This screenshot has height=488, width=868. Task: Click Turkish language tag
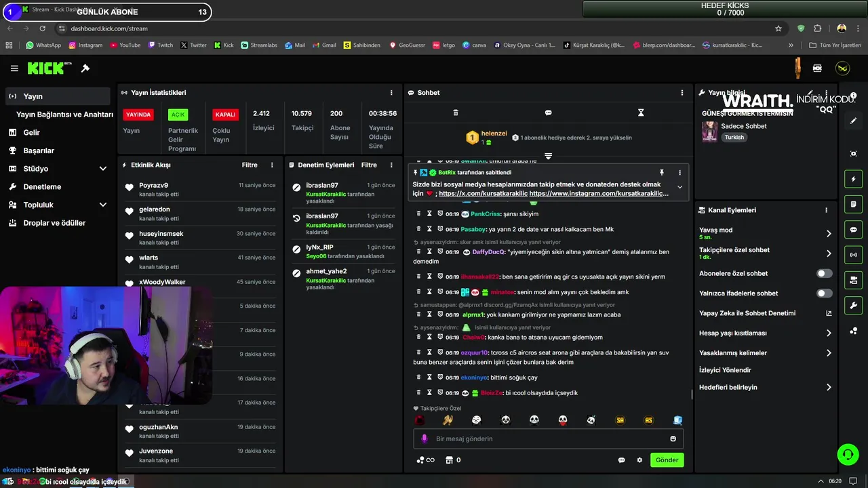[x=734, y=137]
